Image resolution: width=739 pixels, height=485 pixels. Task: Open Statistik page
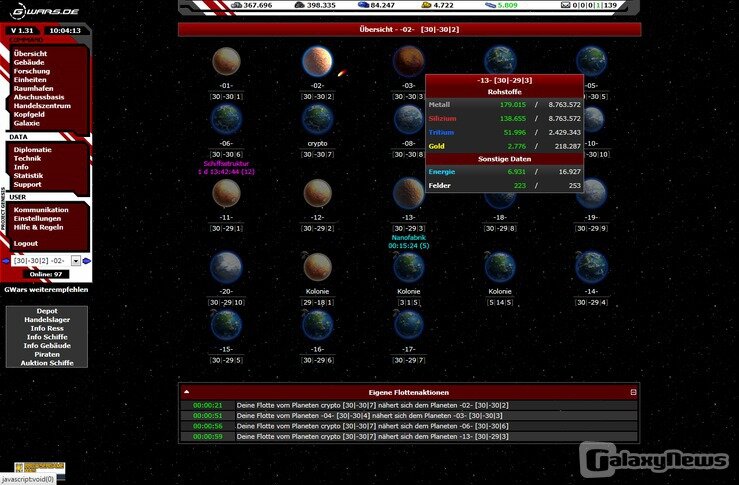28,176
